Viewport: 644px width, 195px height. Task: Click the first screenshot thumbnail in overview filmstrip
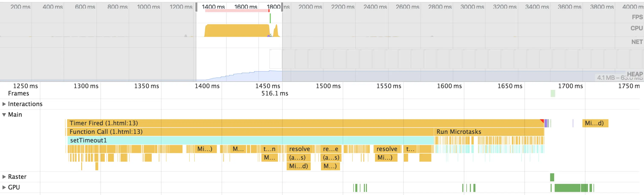[x=276, y=59]
